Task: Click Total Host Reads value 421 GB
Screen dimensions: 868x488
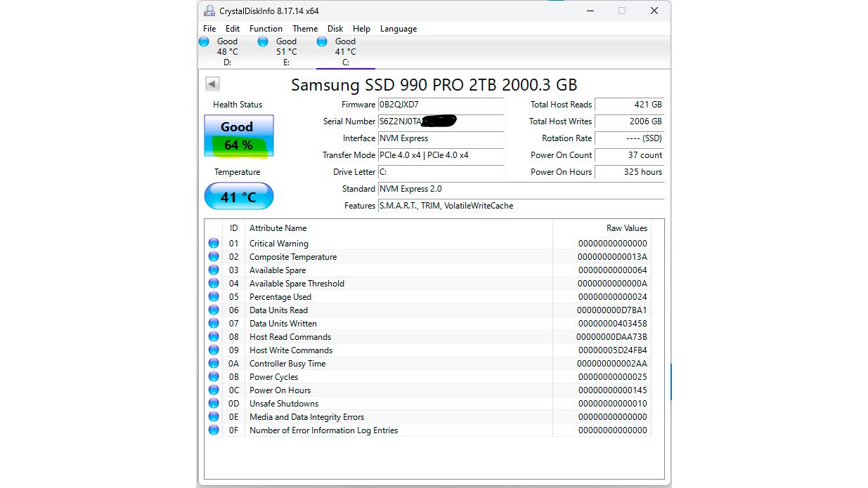Action: pos(630,105)
